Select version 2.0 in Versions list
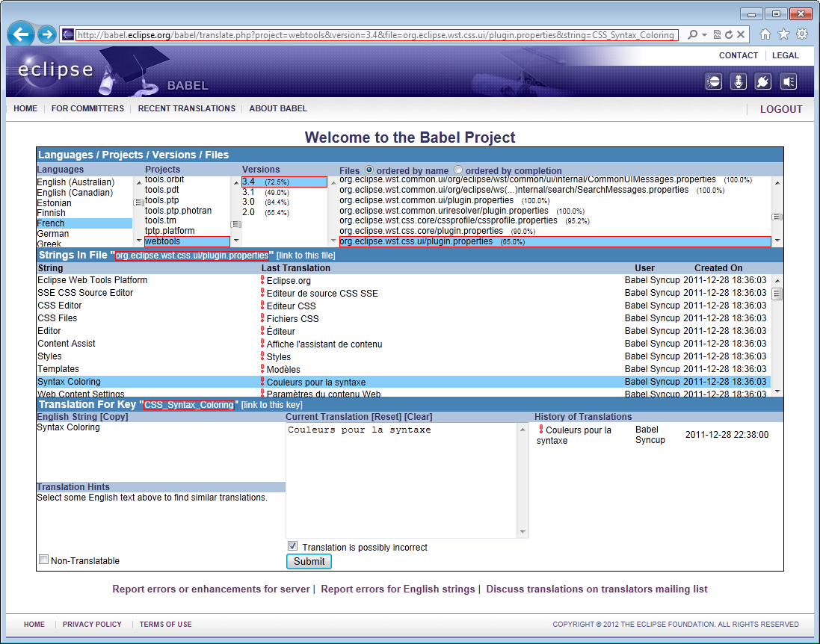Viewport: 820px width, 644px height. coord(285,212)
